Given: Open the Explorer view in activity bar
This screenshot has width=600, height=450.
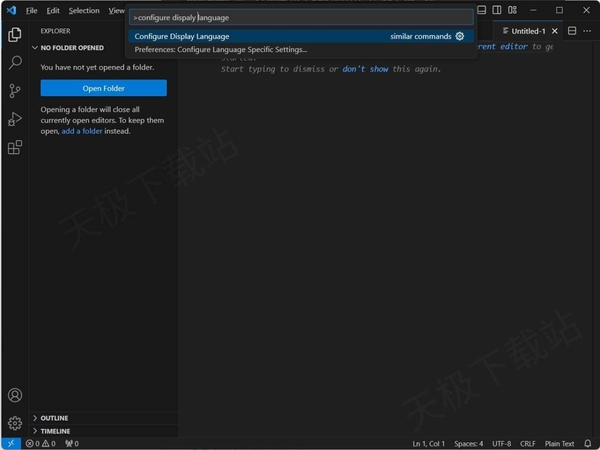Looking at the screenshot, I should (x=15, y=35).
